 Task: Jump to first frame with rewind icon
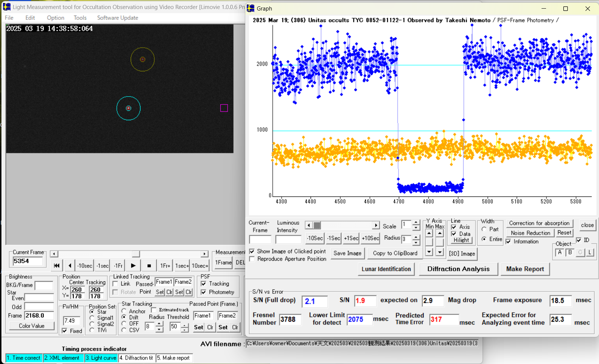pyautogui.click(x=56, y=266)
